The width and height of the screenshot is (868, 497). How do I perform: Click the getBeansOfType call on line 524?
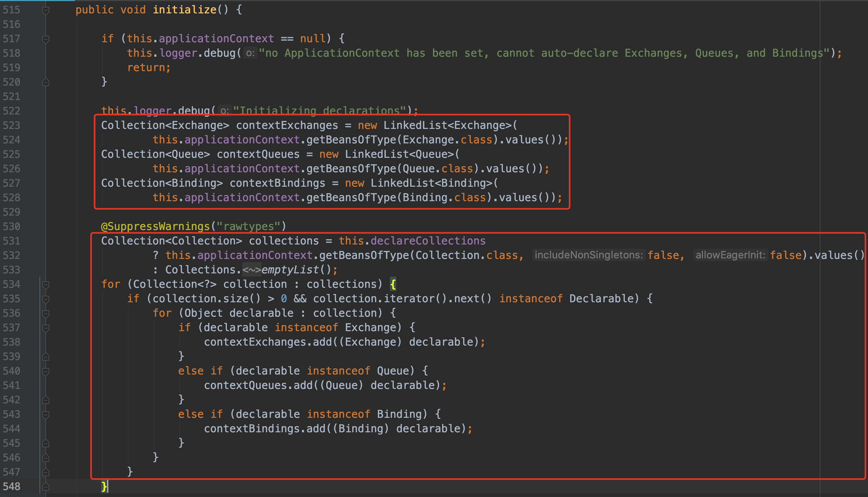[x=351, y=140]
